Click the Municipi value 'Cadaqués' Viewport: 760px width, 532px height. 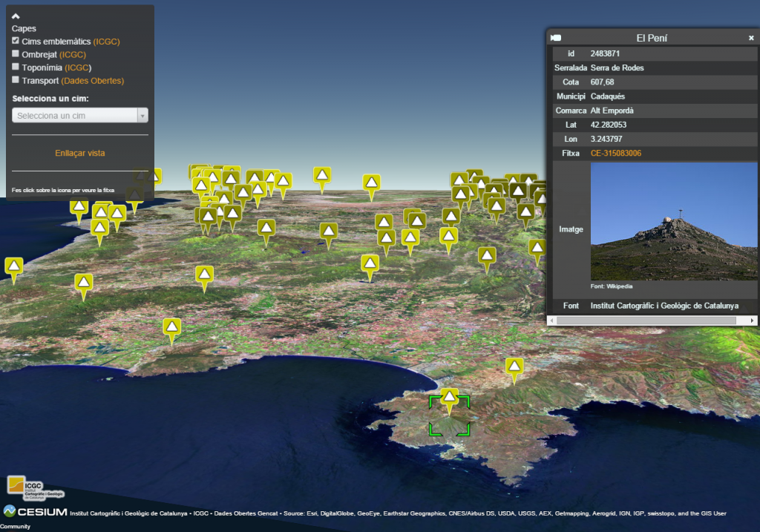(x=607, y=96)
